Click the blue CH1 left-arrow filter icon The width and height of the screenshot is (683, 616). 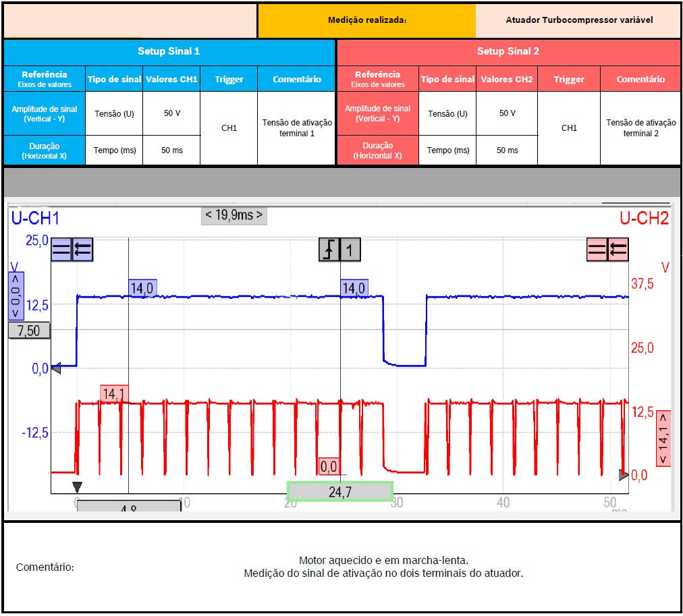pyautogui.click(x=82, y=250)
